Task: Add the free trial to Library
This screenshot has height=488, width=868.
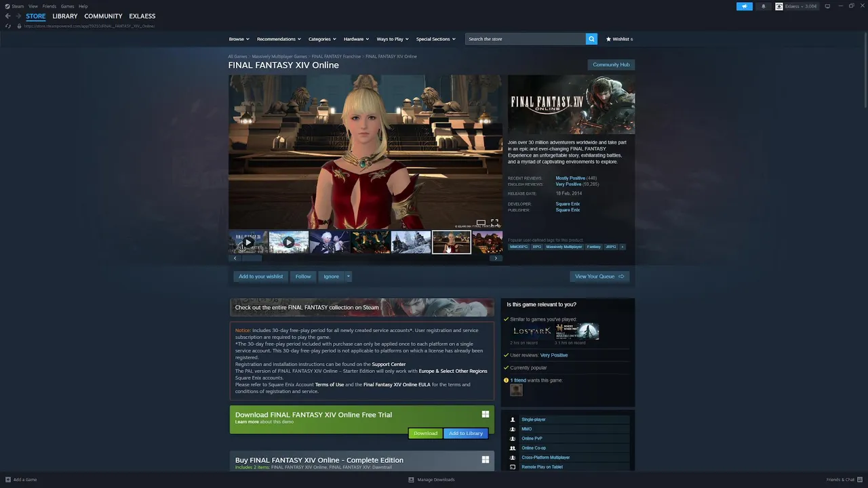Action: click(x=466, y=434)
